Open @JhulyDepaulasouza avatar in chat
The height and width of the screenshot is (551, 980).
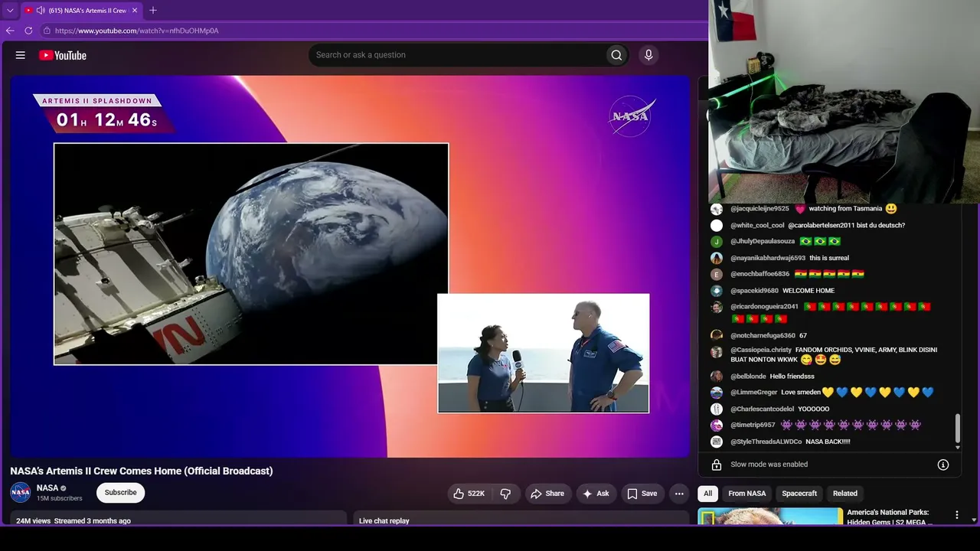point(717,242)
